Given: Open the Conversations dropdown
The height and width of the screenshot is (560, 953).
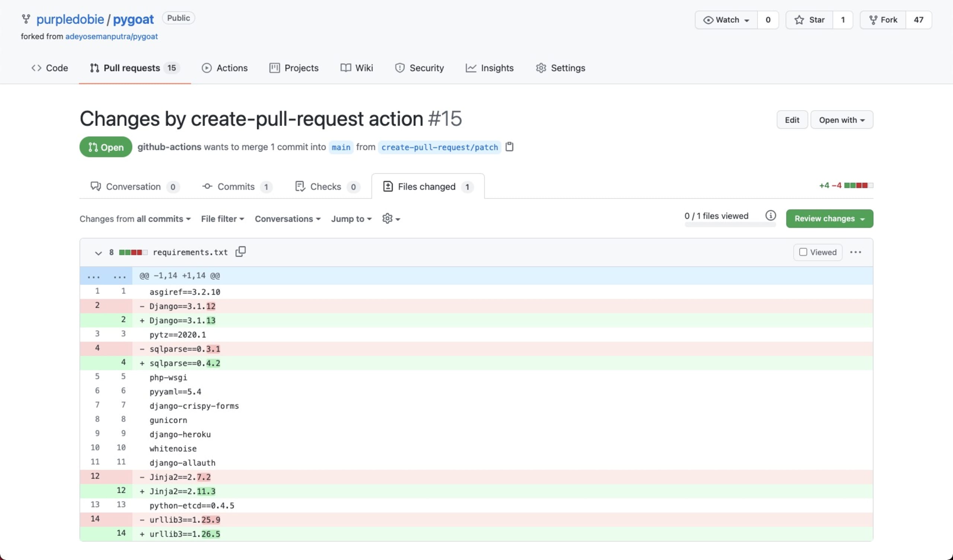Looking at the screenshot, I should pos(287,218).
